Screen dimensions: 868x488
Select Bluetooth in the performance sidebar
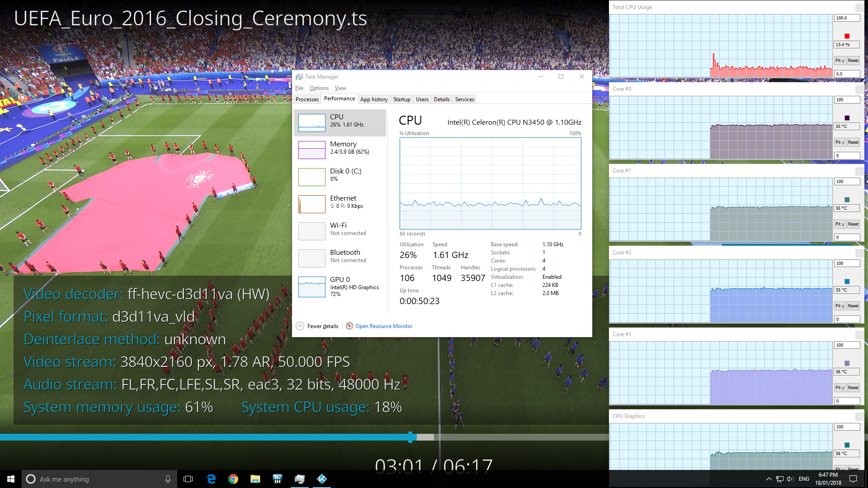click(340, 258)
